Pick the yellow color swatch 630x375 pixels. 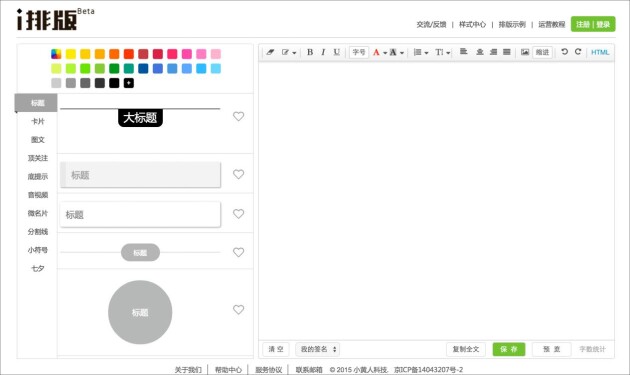tap(71, 54)
